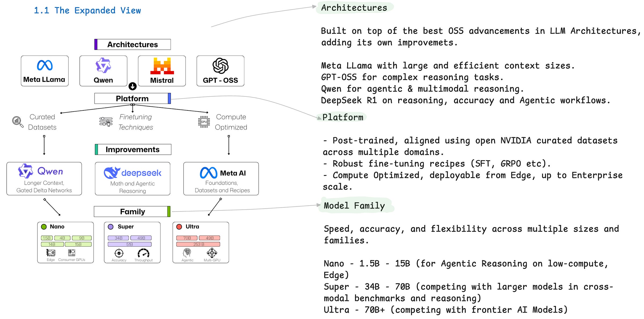
Task: Click the Throughput speedometer icon
Action: (144, 253)
